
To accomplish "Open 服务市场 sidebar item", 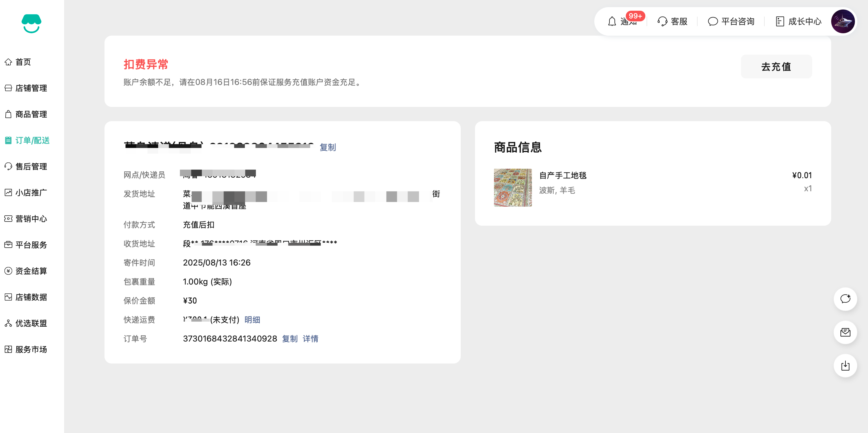I will (x=31, y=349).
